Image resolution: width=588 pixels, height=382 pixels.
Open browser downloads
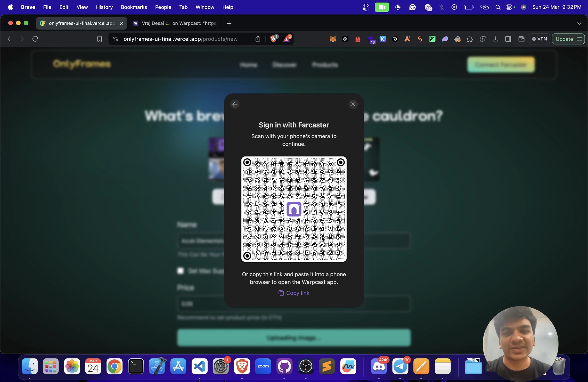[x=495, y=39]
